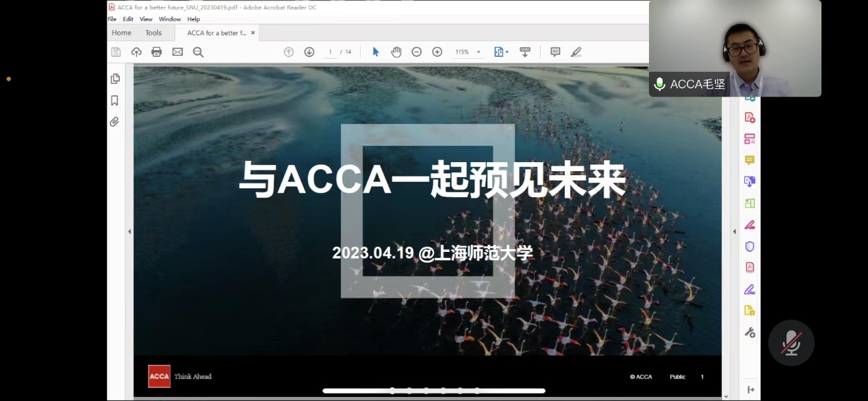Zoom out with the minus icon
868x401 pixels.
pyautogui.click(x=417, y=52)
